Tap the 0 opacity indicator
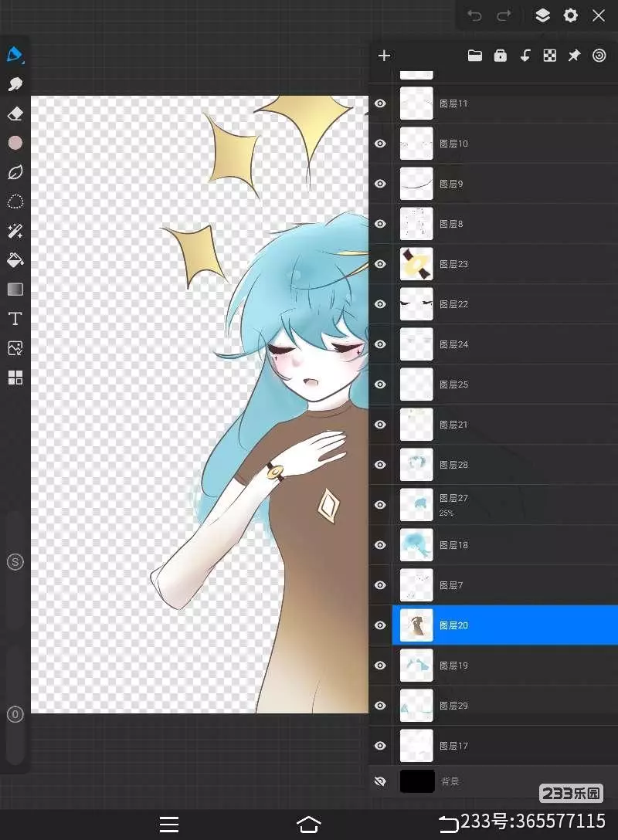The width and height of the screenshot is (618, 840). coord(15,715)
